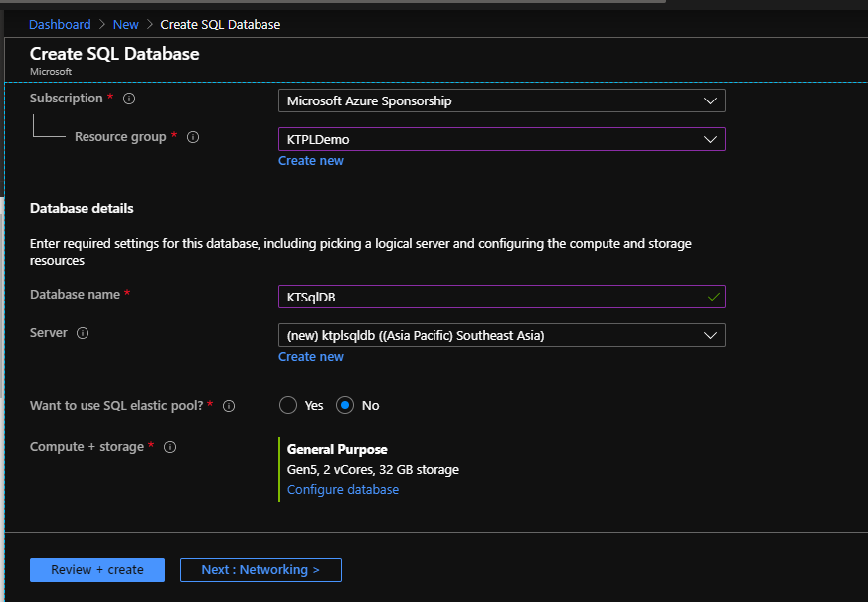Image resolution: width=868 pixels, height=602 pixels.
Task: Expand the Subscription dropdown
Action: click(501, 100)
